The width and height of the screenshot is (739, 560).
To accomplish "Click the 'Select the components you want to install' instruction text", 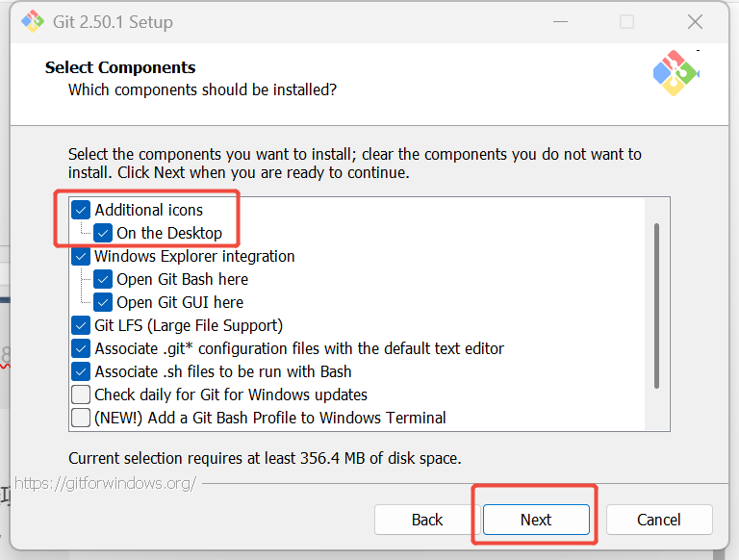I will point(355,164).
